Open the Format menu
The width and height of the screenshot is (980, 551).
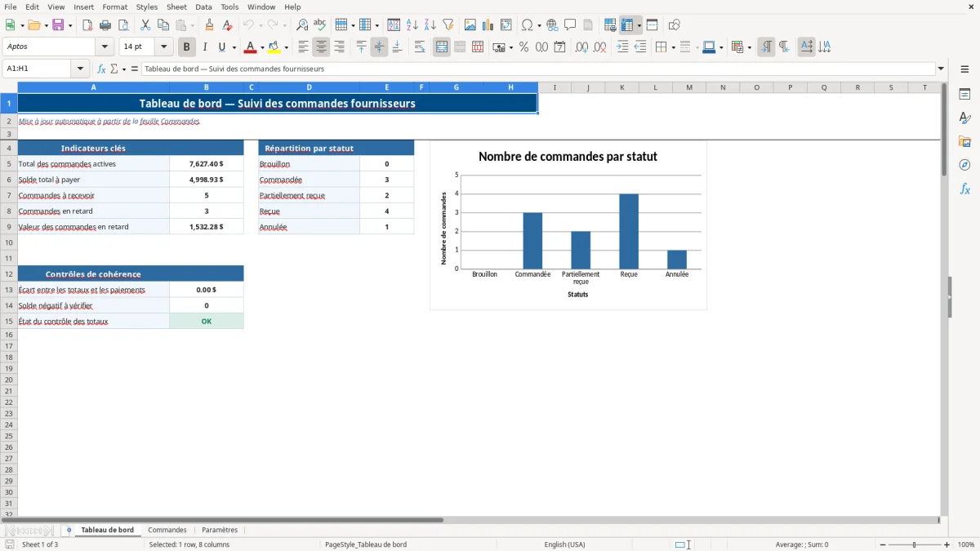(x=114, y=7)
